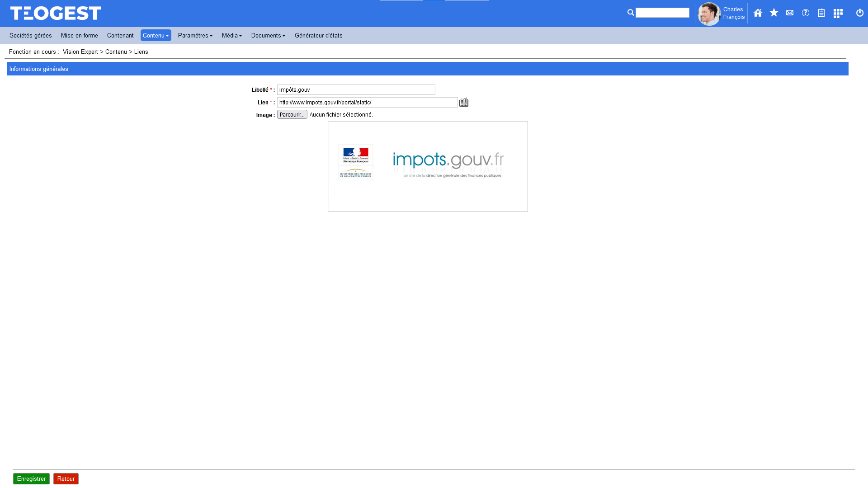This screenshot has width=868, height=488.
Task: Go to Générateur d'états menu
Action: (x=318, y=35)
